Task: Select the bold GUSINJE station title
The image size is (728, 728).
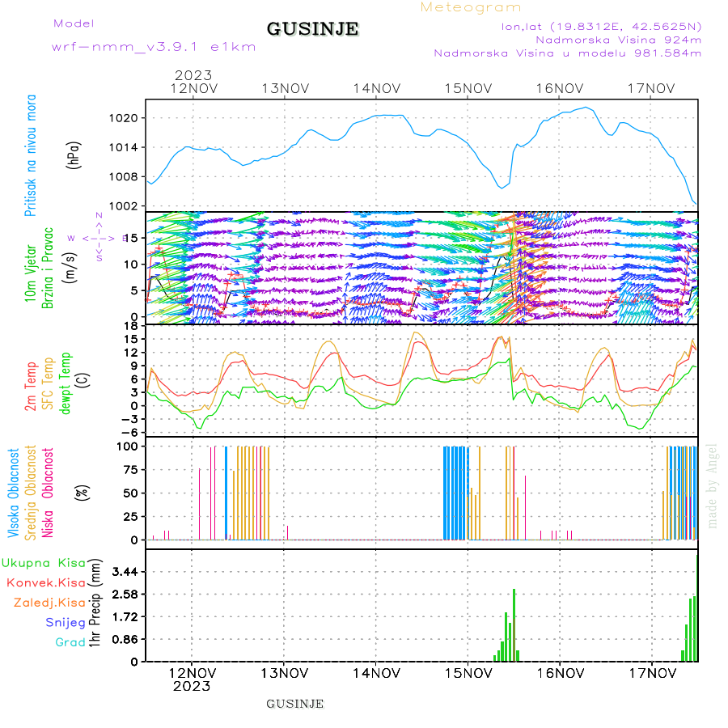Action: coord(313,29)
